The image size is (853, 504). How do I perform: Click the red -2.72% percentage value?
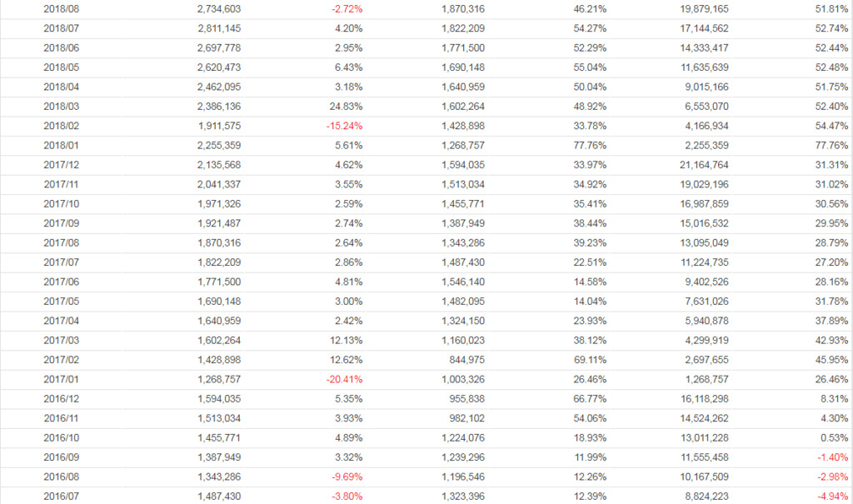coord(347,9)
